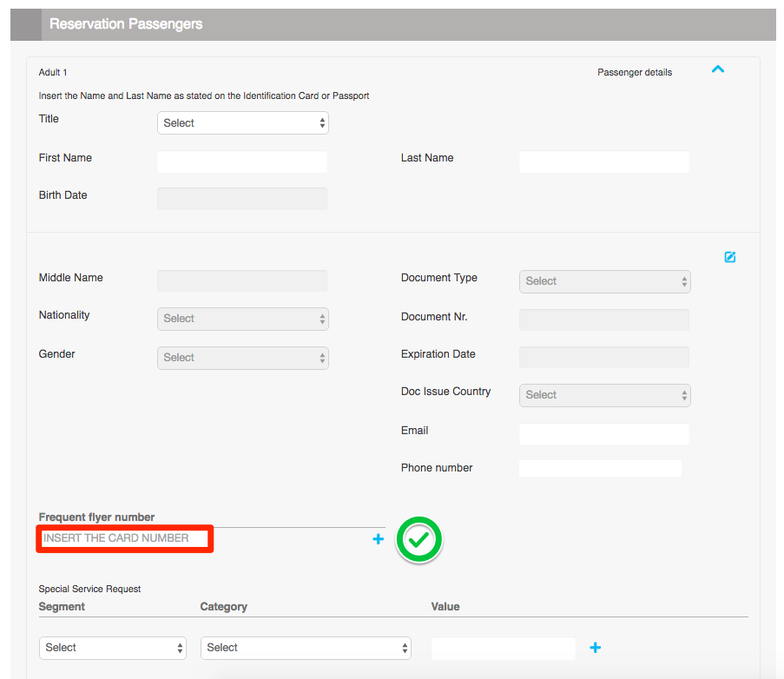Screen dimensions: 784x679
Task: Focus the Phone number input field
Action: (600, 469)
